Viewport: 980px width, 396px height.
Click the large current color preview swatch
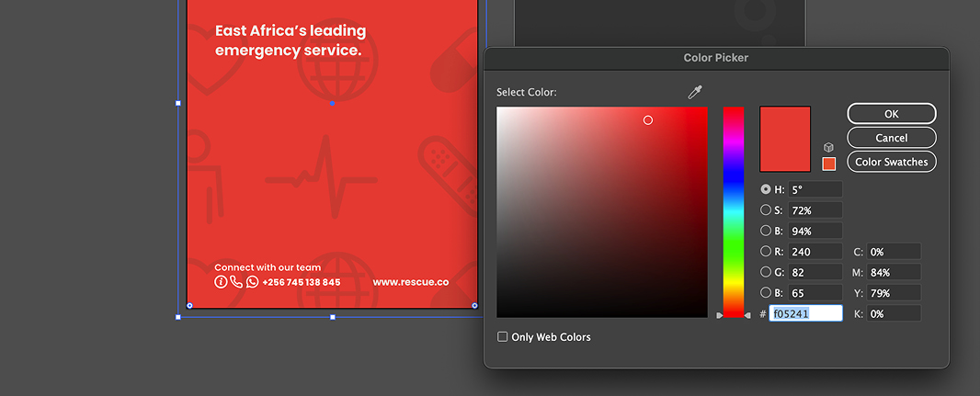(x=785, y=139)
